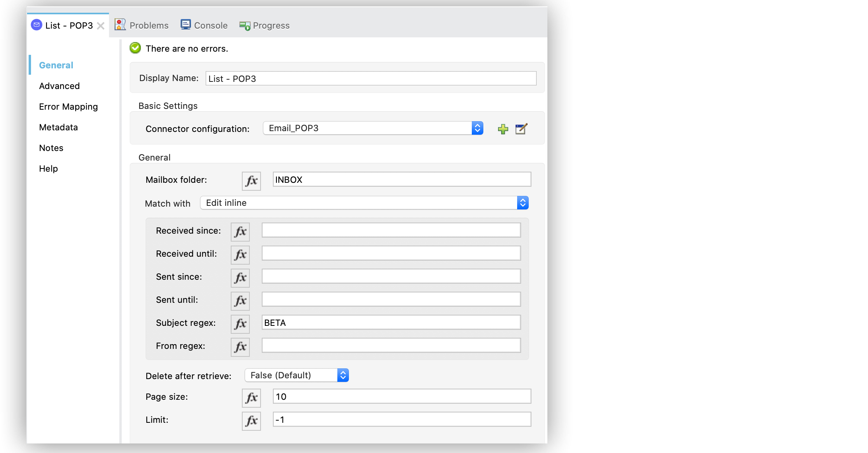Select the Error Mapping section
The width and height of the screenshot is (868, 453).
pyautogui.click(x=68, y=106)
